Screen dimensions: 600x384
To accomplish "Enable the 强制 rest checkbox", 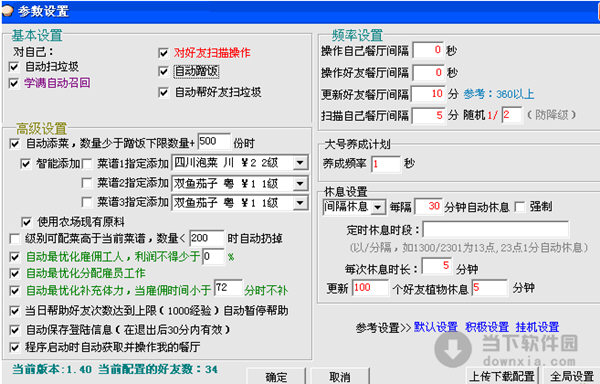I will point(520,207).
